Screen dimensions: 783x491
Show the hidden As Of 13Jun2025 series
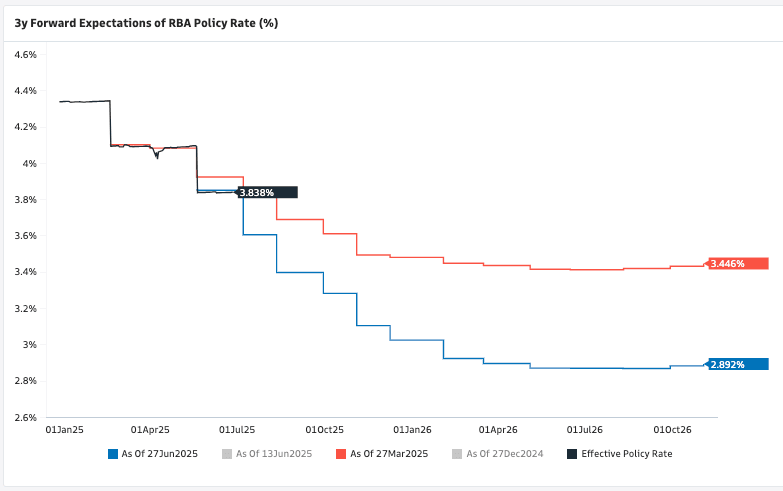pyautogui.click(x=273, y=454)
